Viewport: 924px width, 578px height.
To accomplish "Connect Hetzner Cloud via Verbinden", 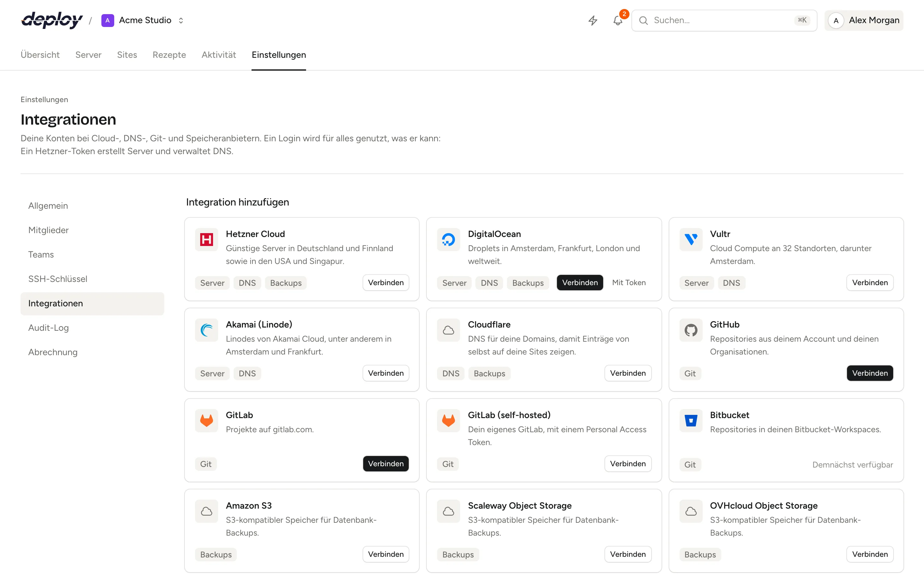I will 386,283.
